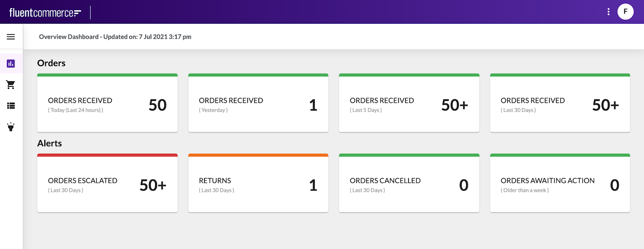
Task: Open the Orders Escalated alert card
Action: [x=107, y=185]
